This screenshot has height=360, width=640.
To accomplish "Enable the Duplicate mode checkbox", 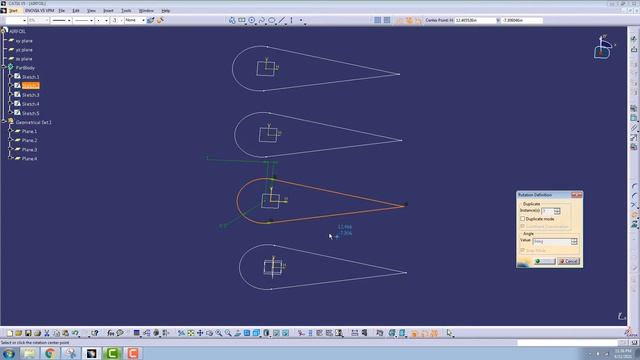I will (522, 219).
